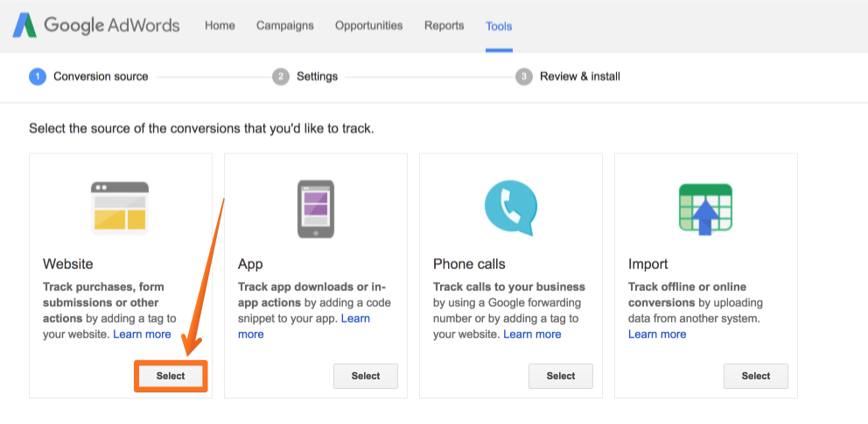Open Learn more link for Import
Screen dimensions: 868x424
point(657,335)
